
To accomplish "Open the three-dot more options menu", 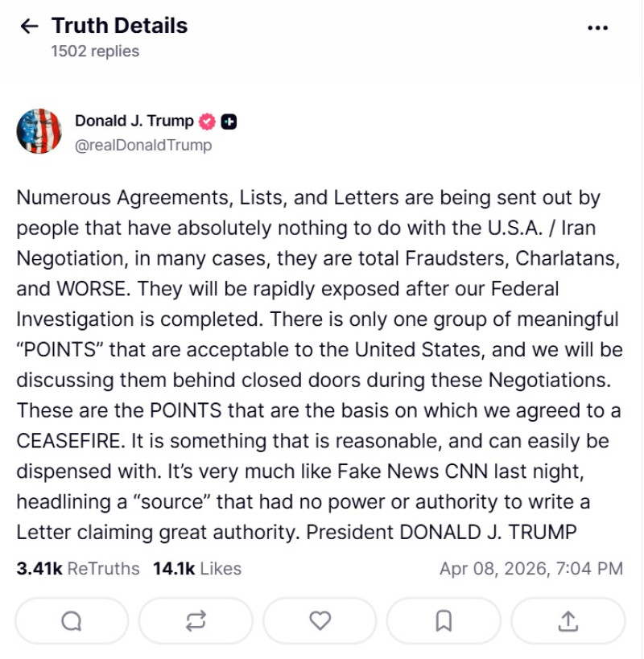I will click(x=597, y=27).
